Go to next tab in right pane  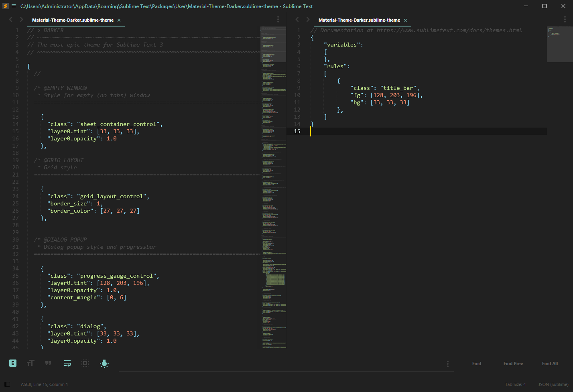(x=308, y=19)
